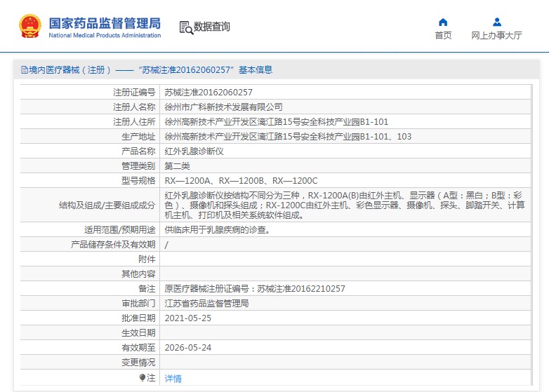Click the management category value 第二类
This screenshot has width=549, height=392.
click(177, 165)
